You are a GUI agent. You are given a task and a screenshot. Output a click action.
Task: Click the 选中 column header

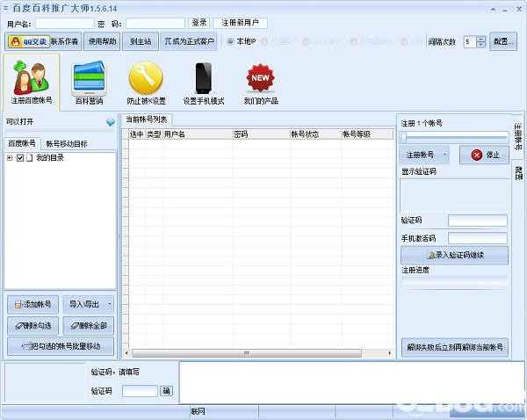[x=137, y=134]
